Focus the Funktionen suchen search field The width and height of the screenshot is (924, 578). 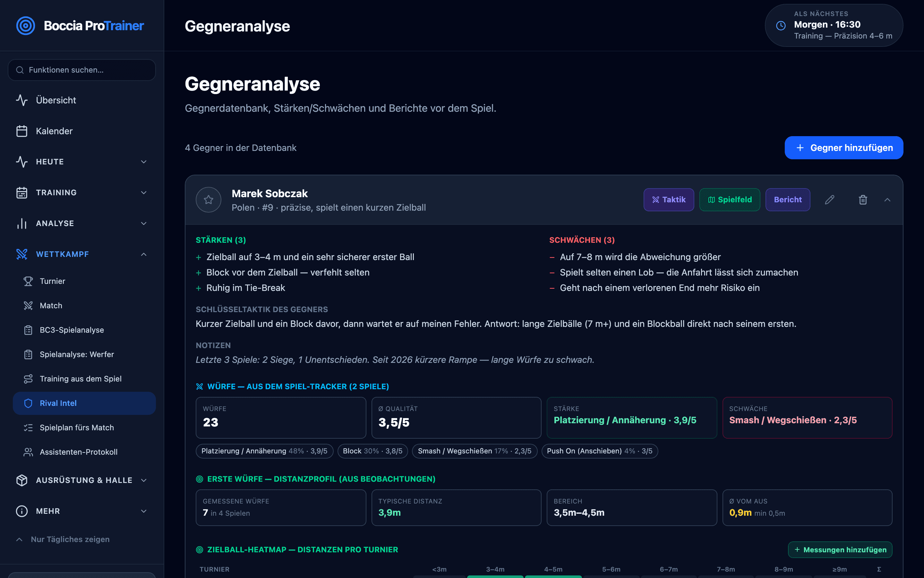82,70
